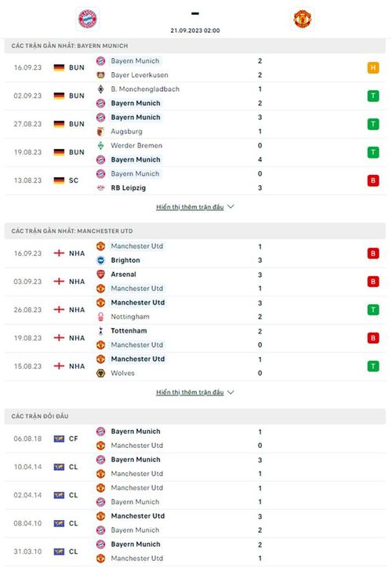392x568 pixels.
Task: Click the Bayern Munich crest in header
Action: (x=88, y=19)
